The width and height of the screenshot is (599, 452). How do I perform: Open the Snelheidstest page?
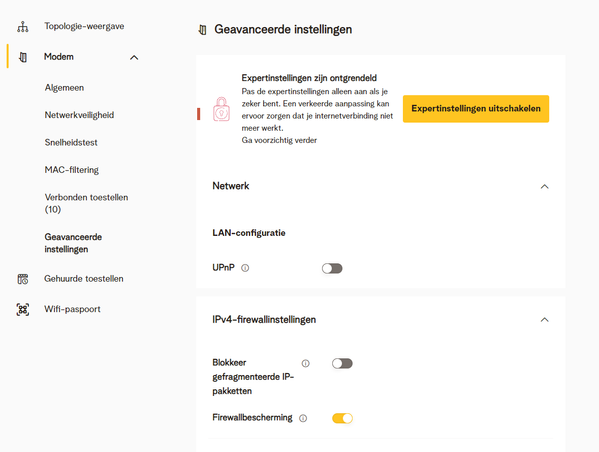click(x=71, y=143)
